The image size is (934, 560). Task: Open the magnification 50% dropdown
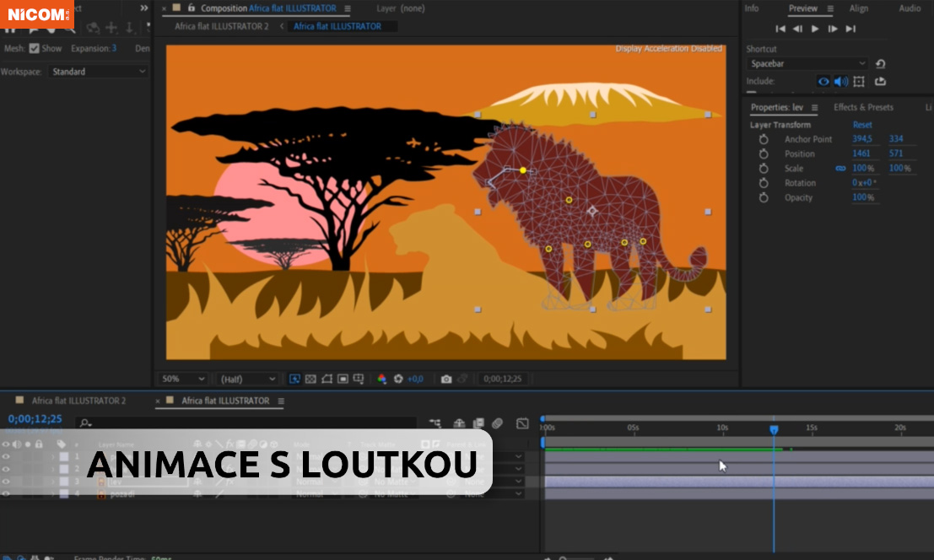click(x=183, y=379)
